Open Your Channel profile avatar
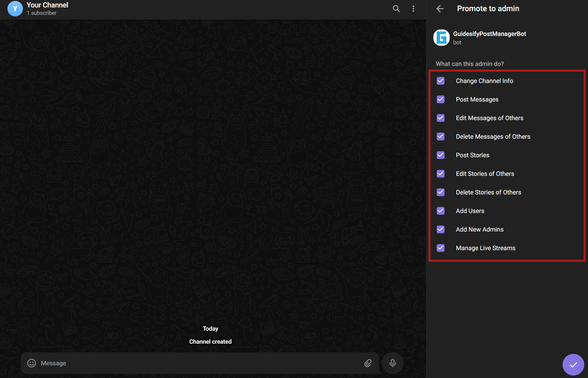 pos(15,9)
